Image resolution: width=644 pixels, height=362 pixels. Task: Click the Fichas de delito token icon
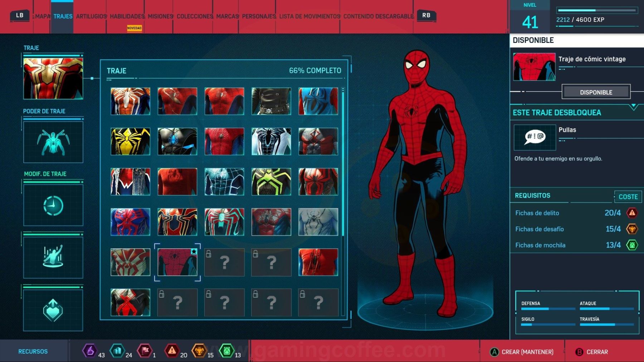click(632, 213)
